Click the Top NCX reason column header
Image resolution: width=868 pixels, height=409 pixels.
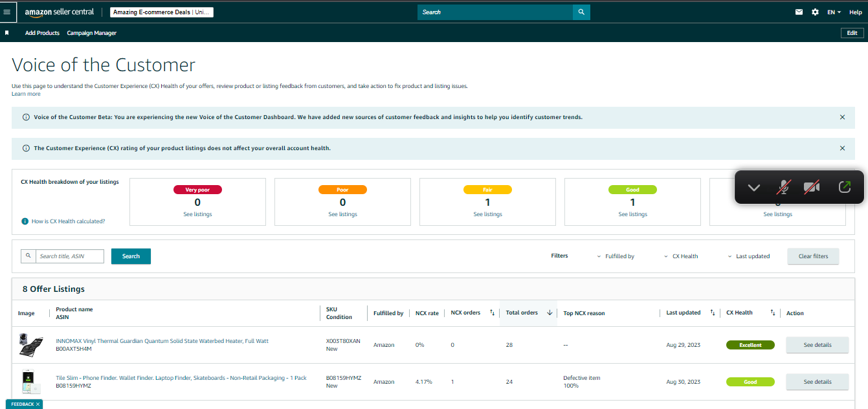[584, 313]
